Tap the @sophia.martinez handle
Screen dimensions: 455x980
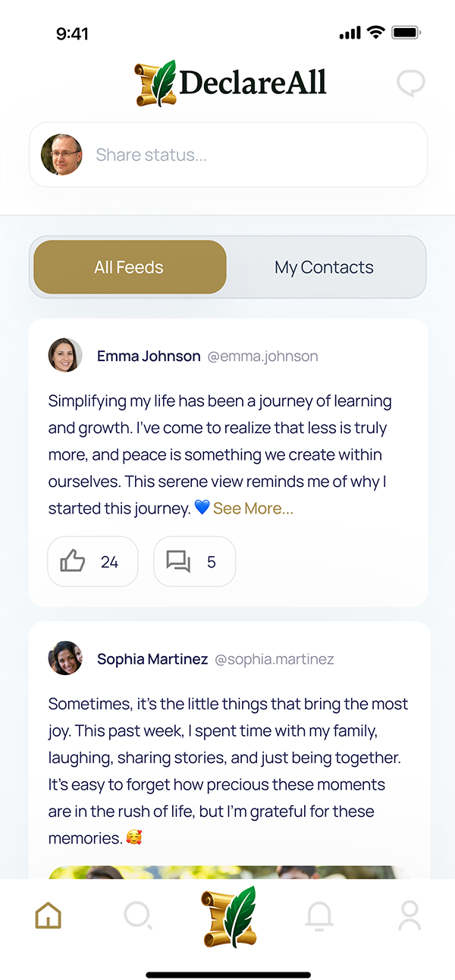click(x=275, y=659)
